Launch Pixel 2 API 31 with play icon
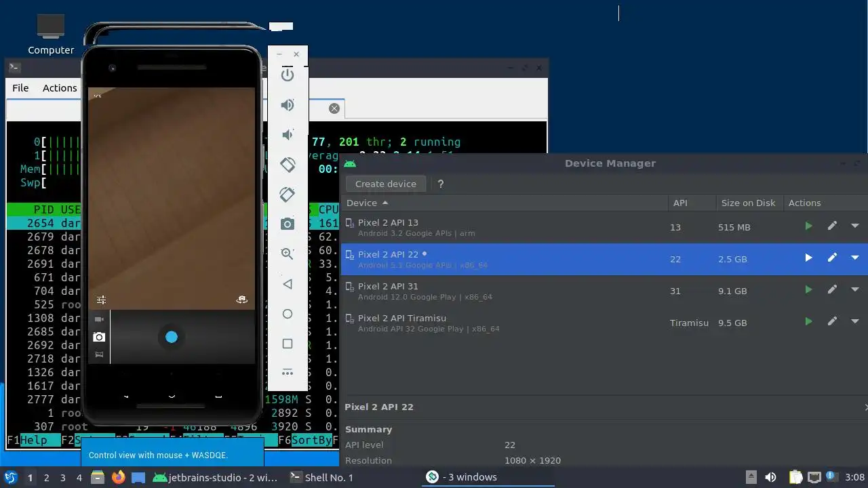Screen dimensions: 868x488 pyautogui.click(x=808, y=290)
